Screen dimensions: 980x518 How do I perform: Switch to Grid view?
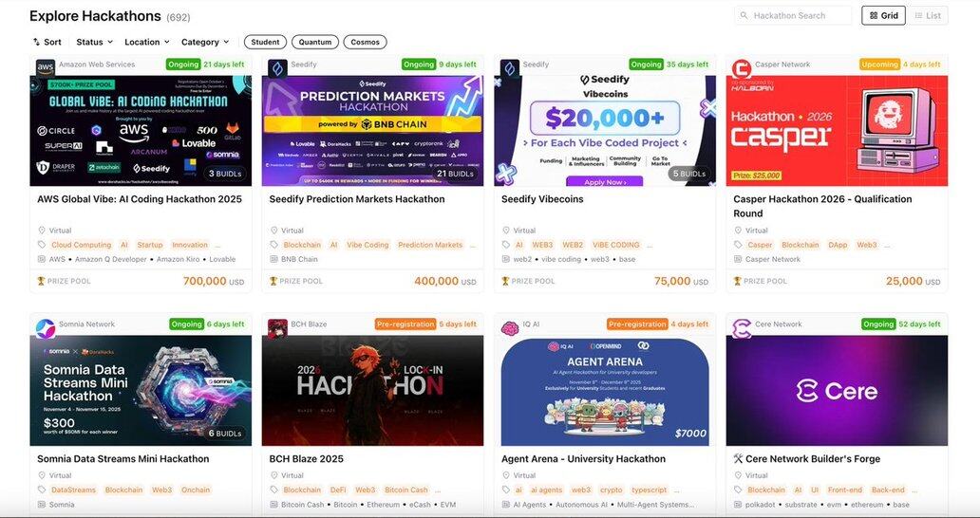pyautogui.click(x=883, y=15)
